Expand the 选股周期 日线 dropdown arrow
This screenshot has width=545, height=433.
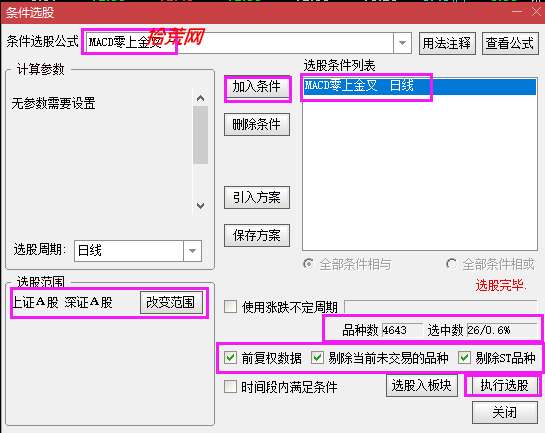193,251
